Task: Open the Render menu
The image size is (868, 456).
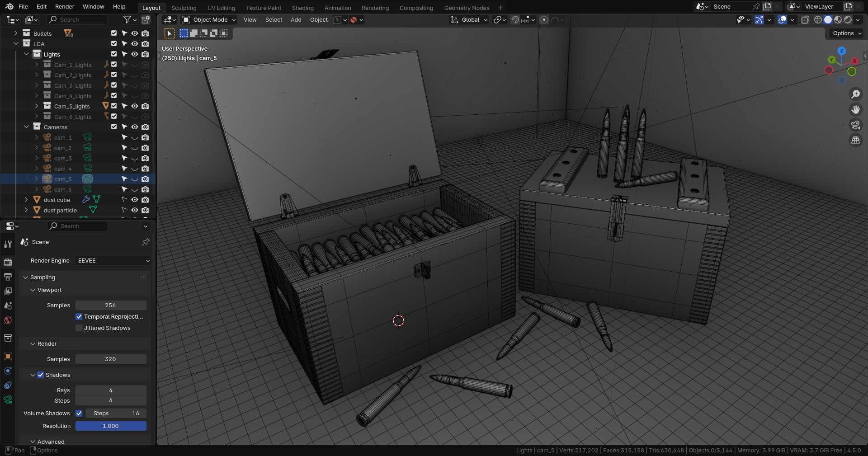Action: tap(65, 7)
